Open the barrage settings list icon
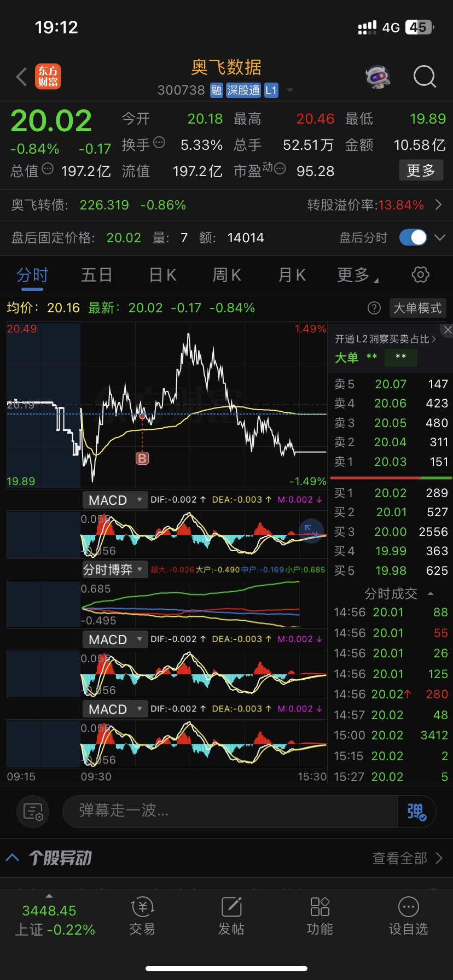This screenshot has height=980, width=453. coord(33,812)
